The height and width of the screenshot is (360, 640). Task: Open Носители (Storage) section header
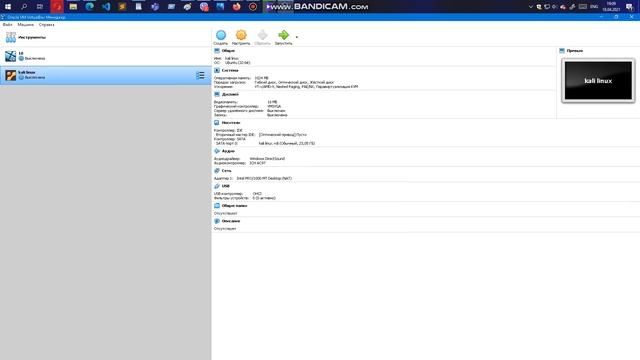[x=231, y=122]
